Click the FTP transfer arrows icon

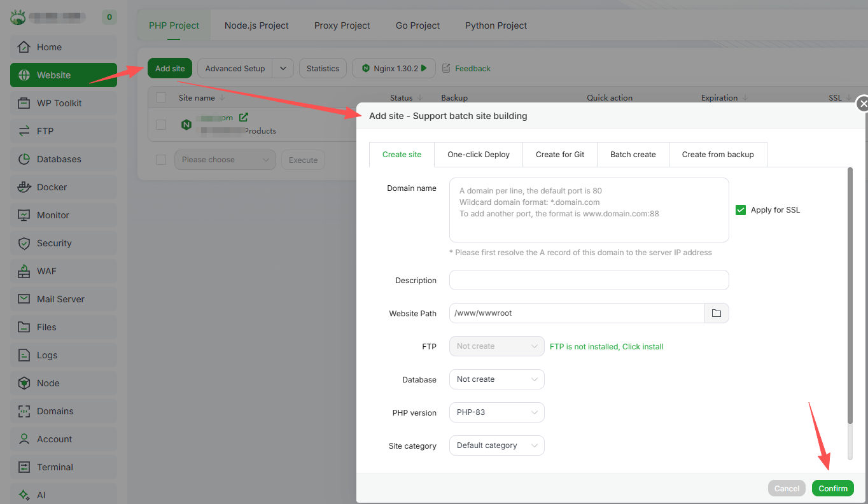tap(24, 131)
